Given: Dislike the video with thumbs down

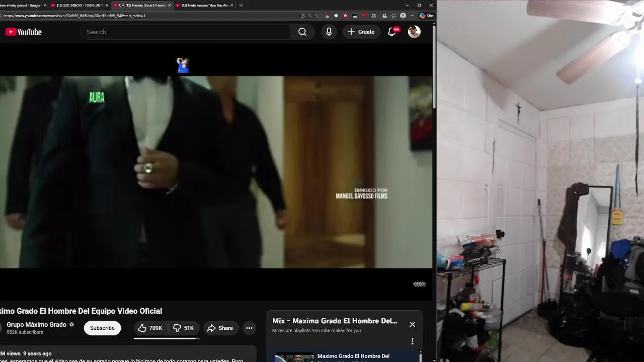Looking at the screenshot, I should [183, 328].
